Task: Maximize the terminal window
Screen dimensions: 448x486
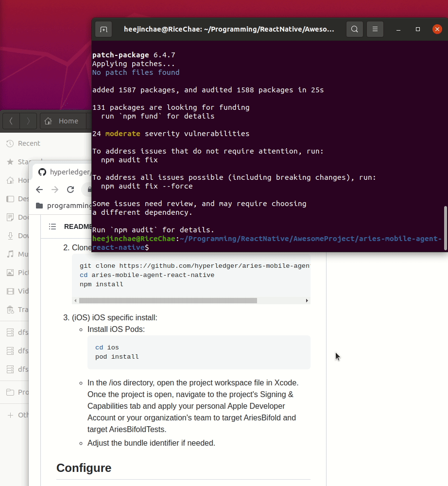Action: pos(418,29)
